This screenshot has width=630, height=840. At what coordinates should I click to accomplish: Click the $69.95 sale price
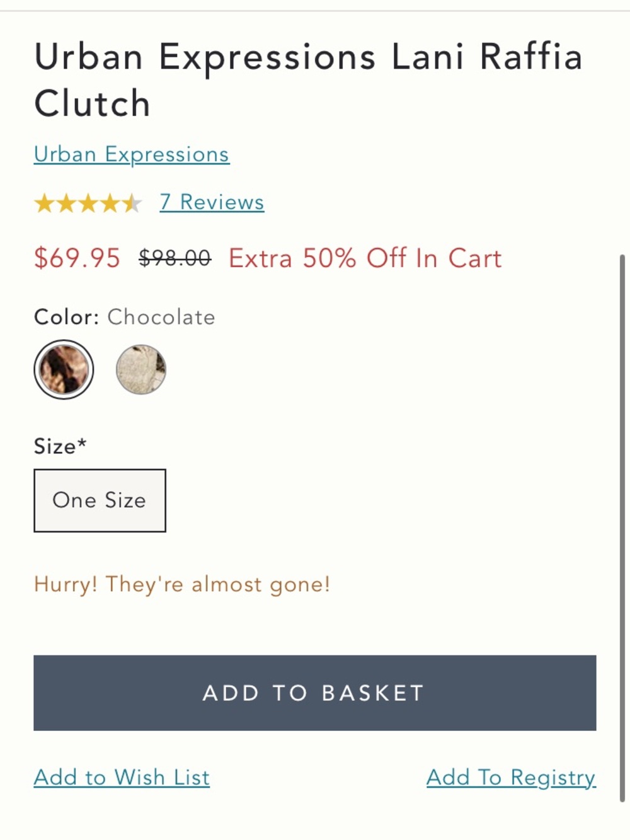coord(77,258)
